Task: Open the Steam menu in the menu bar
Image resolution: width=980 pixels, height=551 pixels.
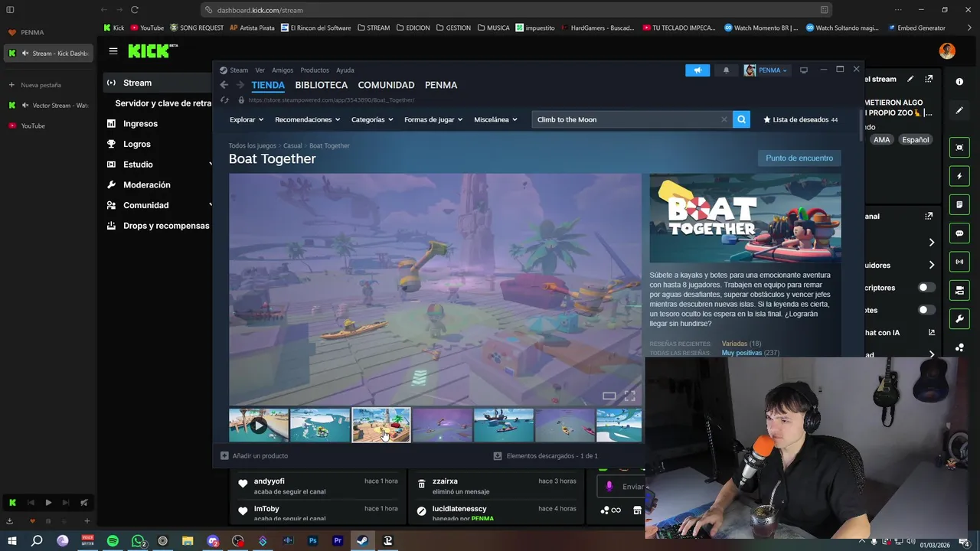Action: coord(239,70)
